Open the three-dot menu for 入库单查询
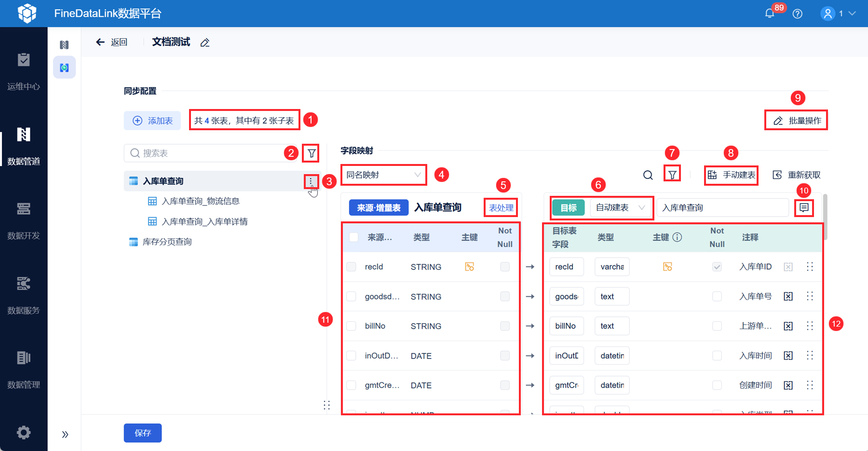 coord(311,181)
